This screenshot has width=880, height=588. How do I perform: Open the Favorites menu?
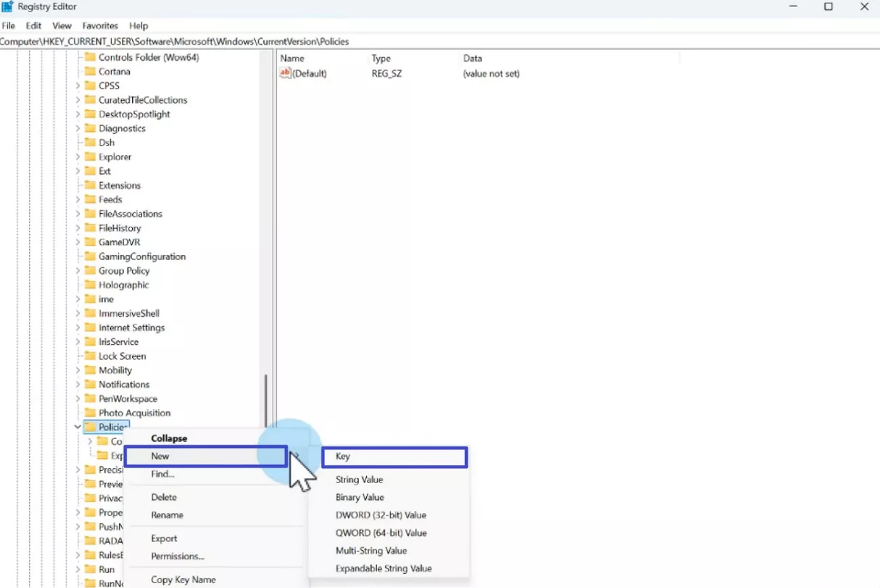pyautogui.click(x=100, y=26)
